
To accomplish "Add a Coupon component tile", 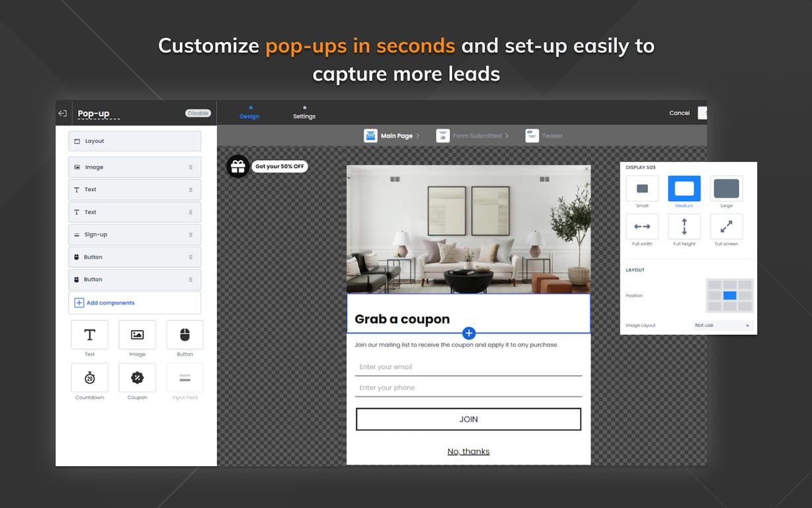I will click(137, 378).
